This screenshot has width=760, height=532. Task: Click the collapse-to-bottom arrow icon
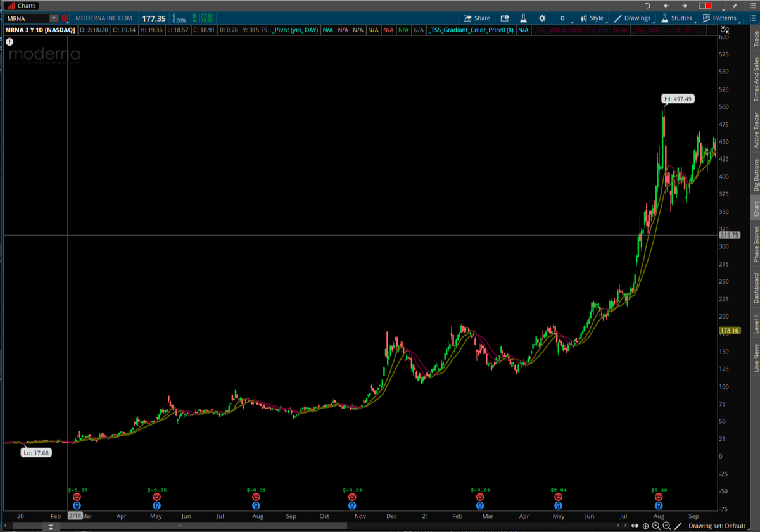[x=49, y=526]
